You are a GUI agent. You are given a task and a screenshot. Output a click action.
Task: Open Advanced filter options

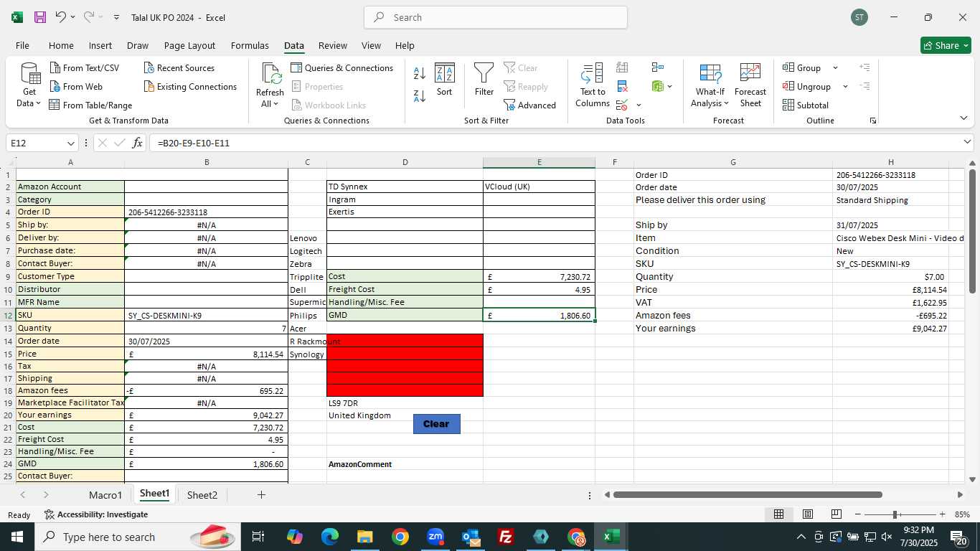pos(530,105)
